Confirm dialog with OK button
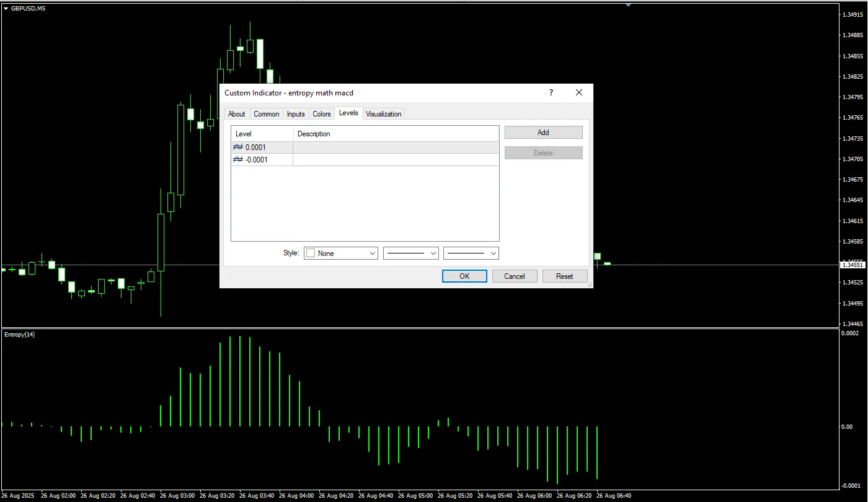 point(464,276)
